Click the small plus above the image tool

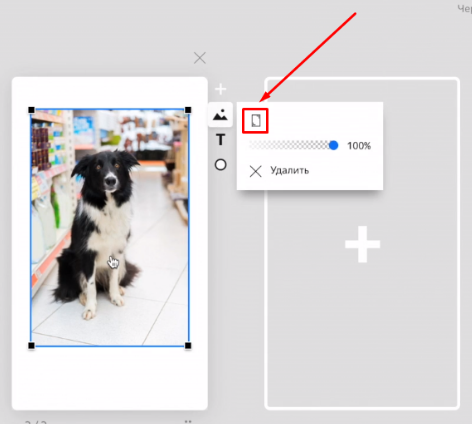[x=220, y=89]
